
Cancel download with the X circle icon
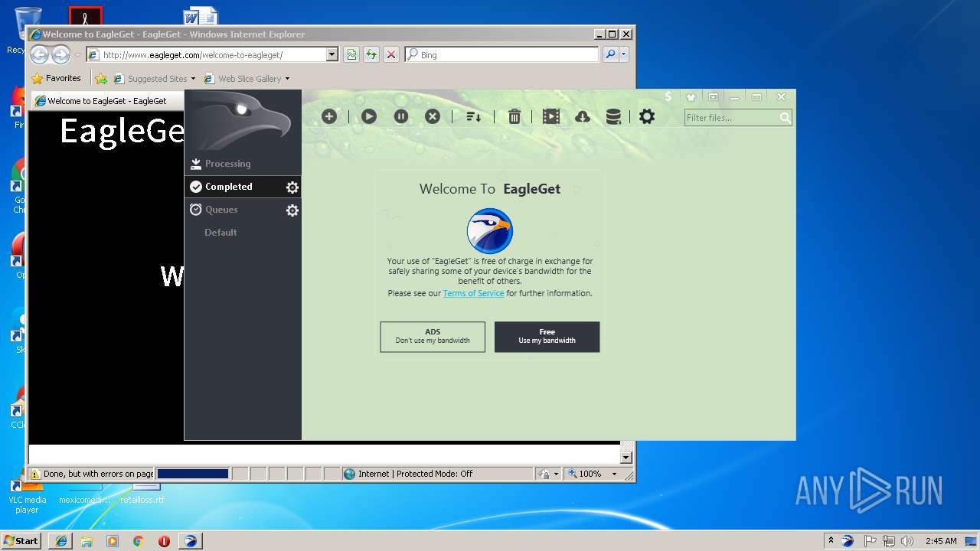click(x=433, y=116)
